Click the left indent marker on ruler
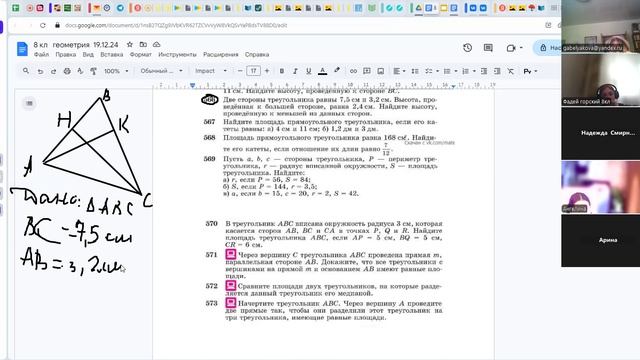Image resolution: width=640 pixels, height=360 pixels. [x=193, y=86]
